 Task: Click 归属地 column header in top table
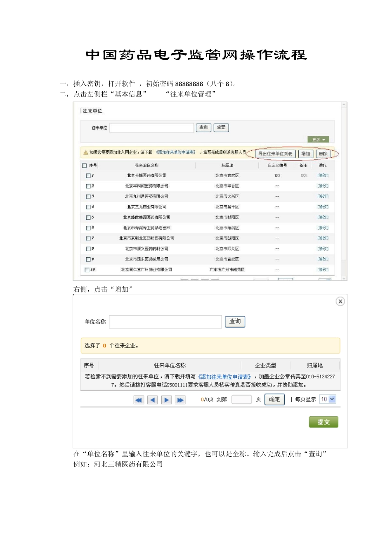click(227, 166)
